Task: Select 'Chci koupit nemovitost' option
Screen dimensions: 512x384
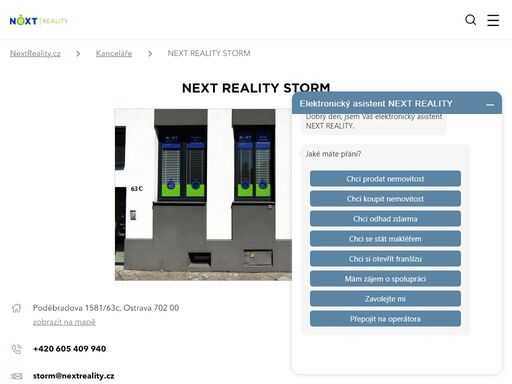Action: (385, 199)
